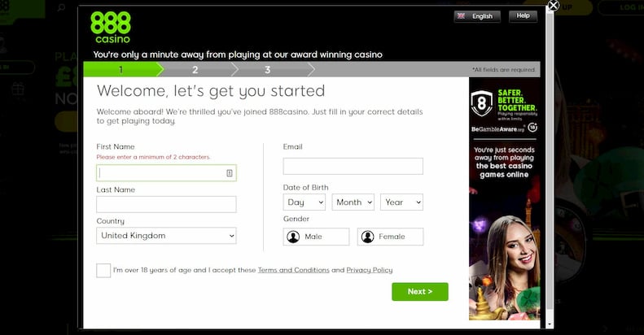Click the 888 casino logo
The image size is (644, 335).
click(111, 28)
